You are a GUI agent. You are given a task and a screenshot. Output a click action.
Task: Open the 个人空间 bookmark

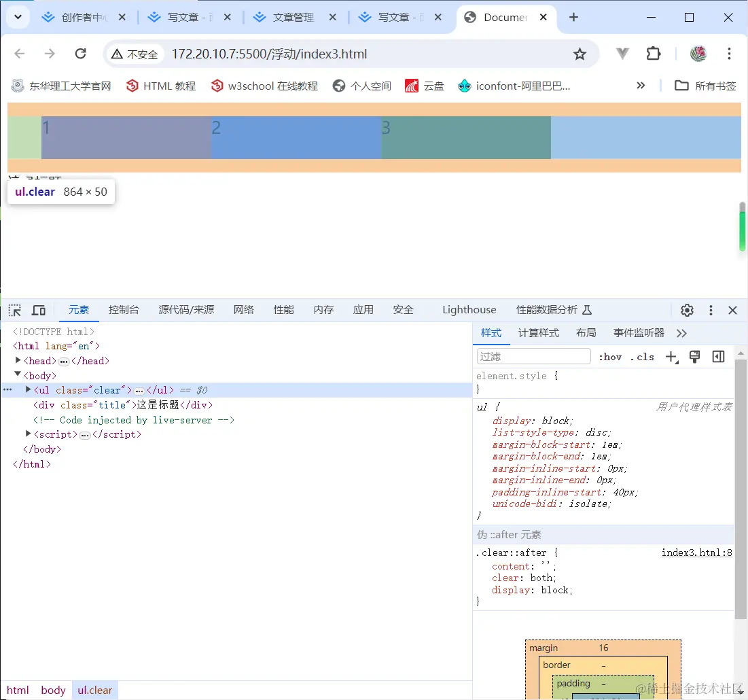coord(362,86)
